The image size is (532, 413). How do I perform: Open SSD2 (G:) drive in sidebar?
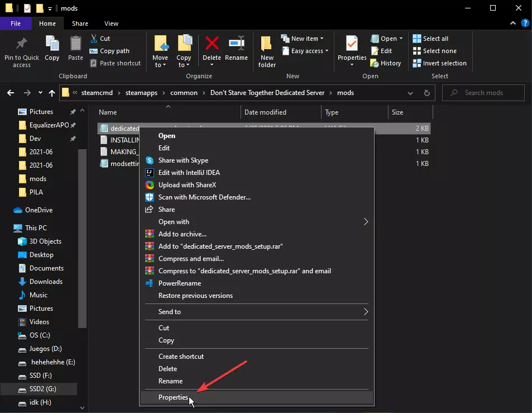[x=44, y=389]
